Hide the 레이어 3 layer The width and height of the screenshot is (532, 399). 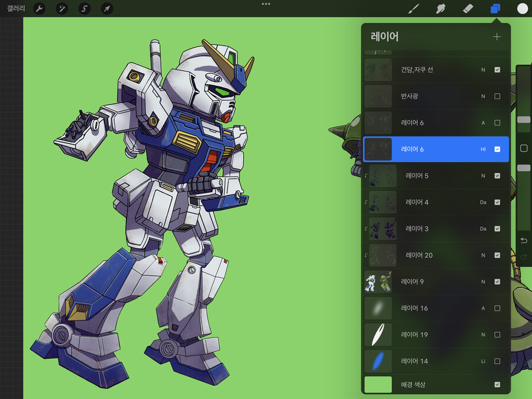(x=497, y=228)
